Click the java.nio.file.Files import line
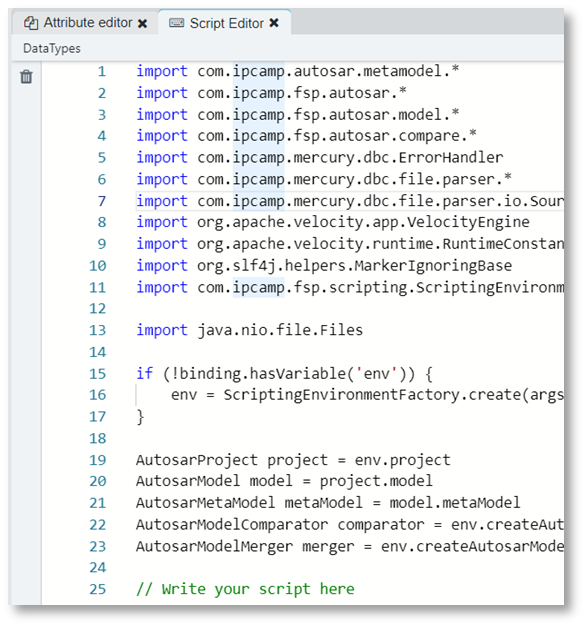The width and height of the screenshot is (587, 628). pos(249,330)
